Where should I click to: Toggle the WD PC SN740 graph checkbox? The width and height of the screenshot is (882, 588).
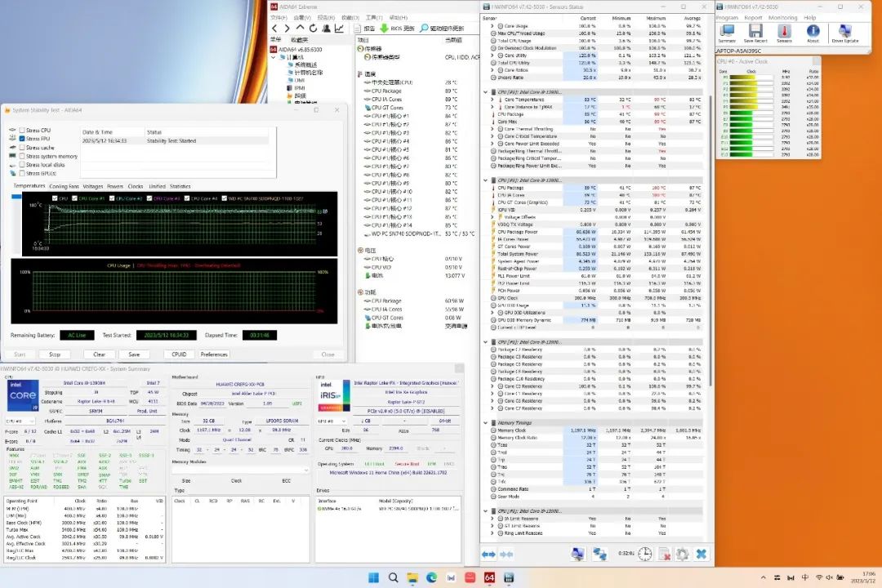coord(224,198)
